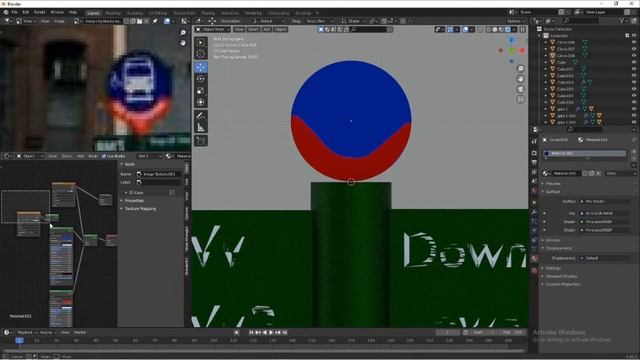Image resolution: width=640 pixels, height=360 pixels.
Task: Select the Cursor tool in viewport toolbar
Action: pos(201,54)
